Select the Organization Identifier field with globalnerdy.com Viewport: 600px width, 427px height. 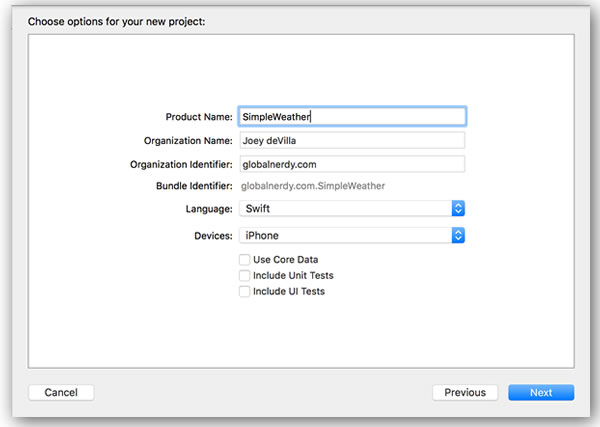(x=352, y=164)
